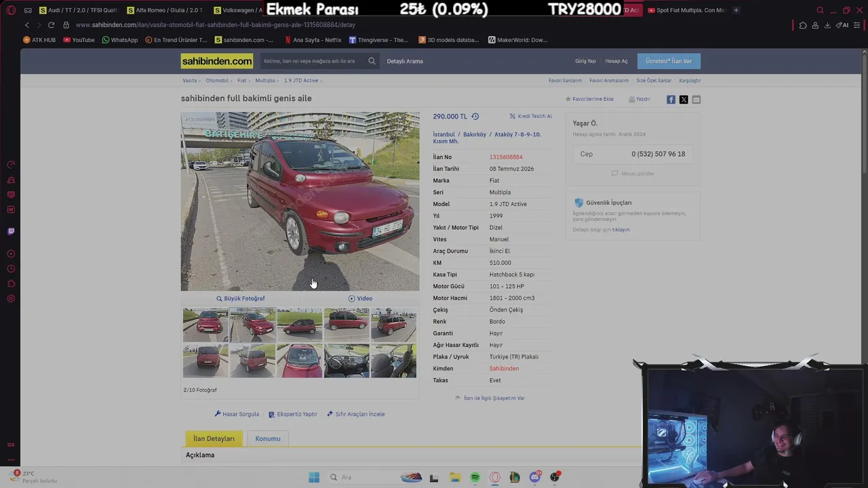Viewport: 868px width, 488px height.
Task: Open the Opera menu logo icon
Action: click(11, 10)
